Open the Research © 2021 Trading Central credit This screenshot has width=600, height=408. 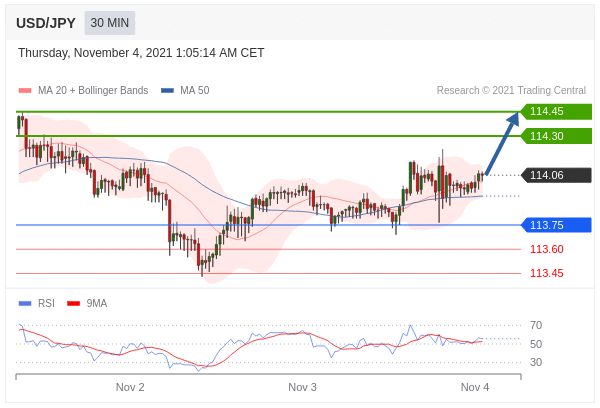[x=511, y=90]
